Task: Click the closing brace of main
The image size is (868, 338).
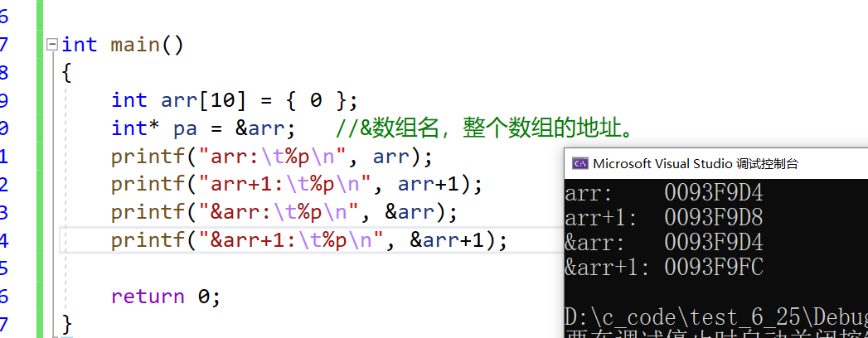Action: coord(66,323)
